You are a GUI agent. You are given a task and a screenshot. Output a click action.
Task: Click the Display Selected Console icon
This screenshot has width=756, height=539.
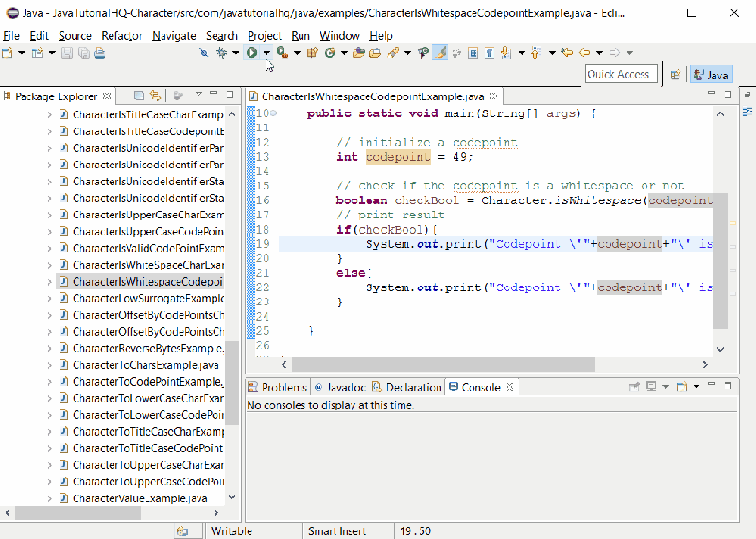(x=651, y=387)
